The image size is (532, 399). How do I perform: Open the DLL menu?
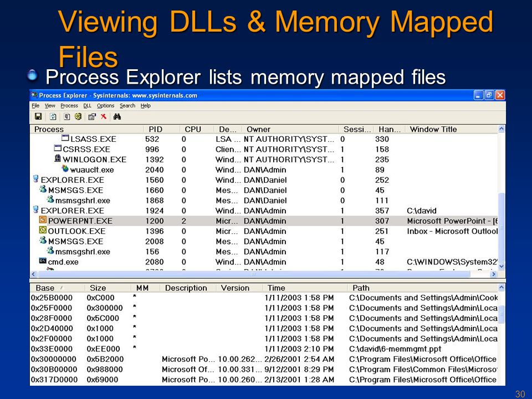87,105
